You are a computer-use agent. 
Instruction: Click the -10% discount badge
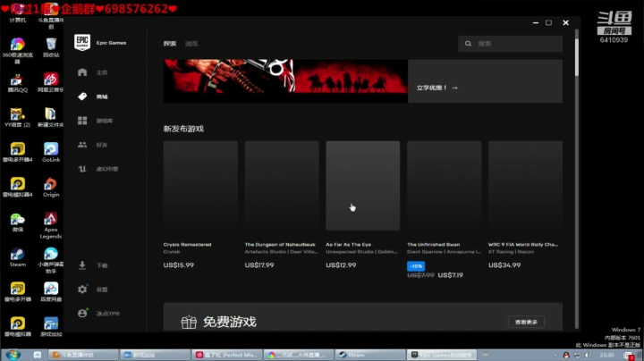point(416,266)
